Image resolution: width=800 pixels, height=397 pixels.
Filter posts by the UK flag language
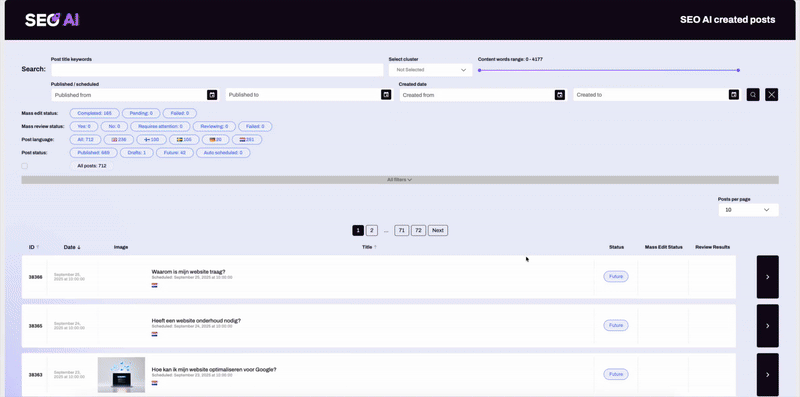tap(119, 139)
